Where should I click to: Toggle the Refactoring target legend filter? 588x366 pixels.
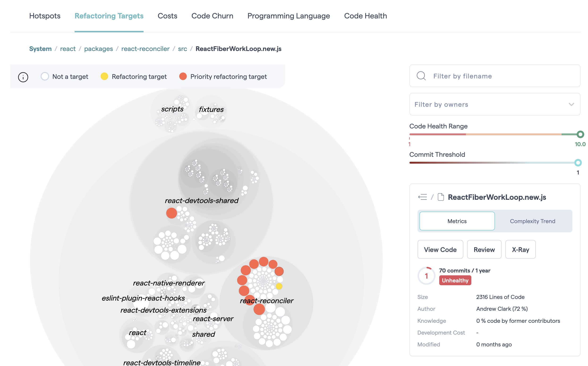(104, 76)
